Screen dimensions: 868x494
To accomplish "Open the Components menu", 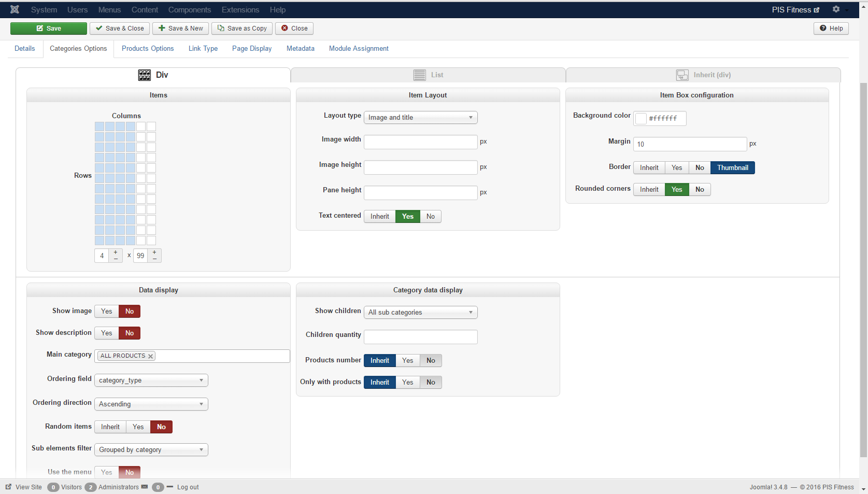I will [189, 9].
